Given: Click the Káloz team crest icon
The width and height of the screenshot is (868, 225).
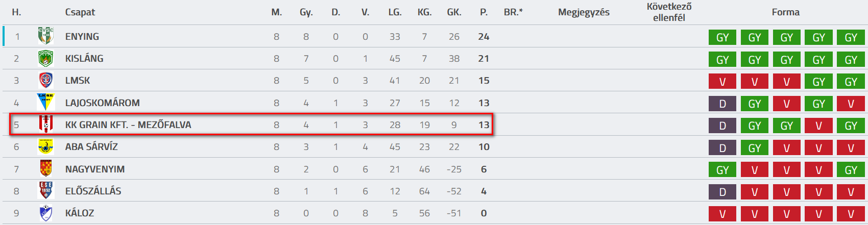Looking at the screenshot, I should [x=46, y=213].
